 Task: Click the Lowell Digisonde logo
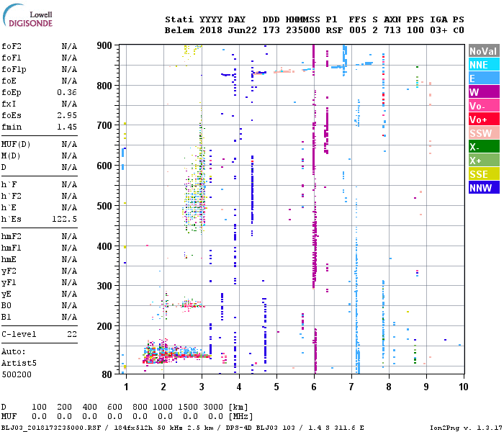(27, 15)
